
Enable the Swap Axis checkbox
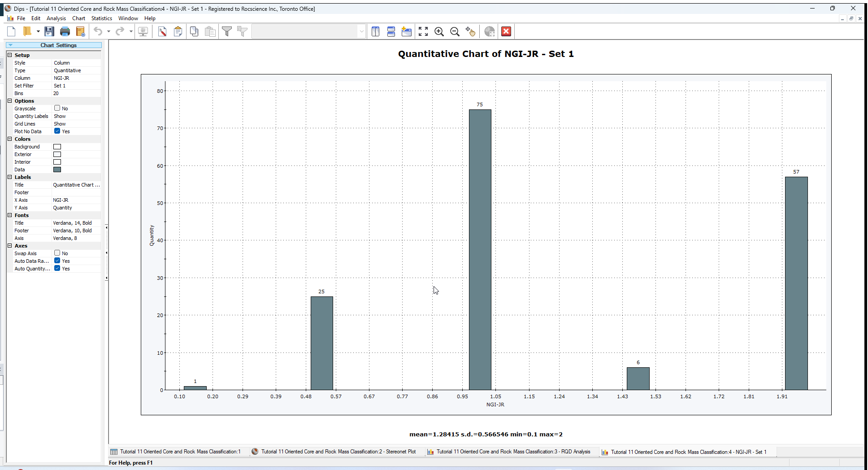point(57,253)
